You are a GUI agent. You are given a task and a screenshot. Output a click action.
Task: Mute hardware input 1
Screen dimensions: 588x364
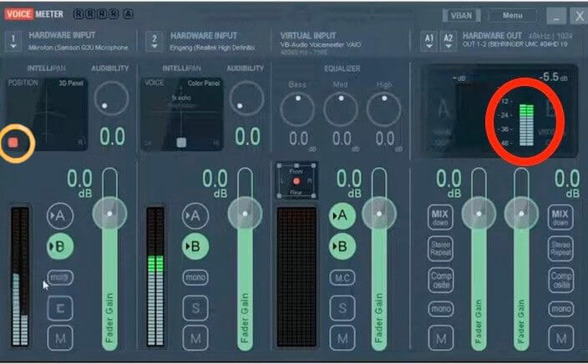click(x=60, y=338)
